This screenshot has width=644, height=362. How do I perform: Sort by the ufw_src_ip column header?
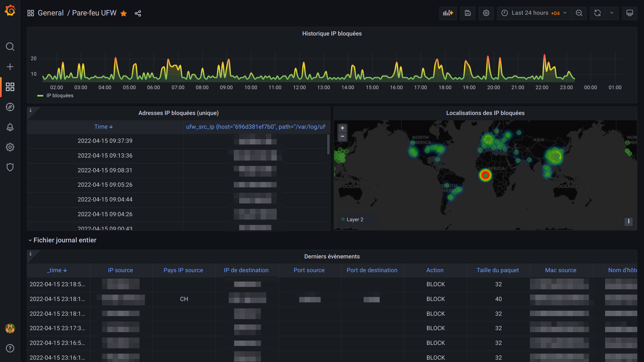click(256, 127)
